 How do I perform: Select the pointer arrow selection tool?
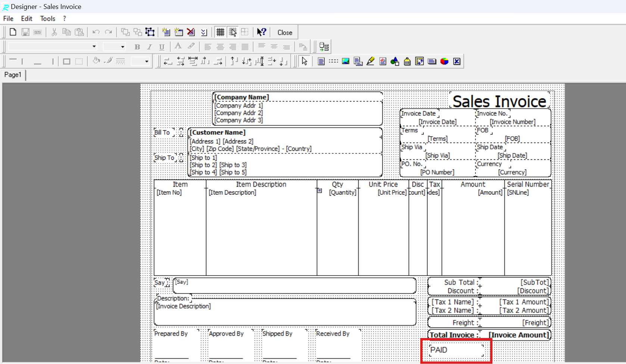[305, 61]
